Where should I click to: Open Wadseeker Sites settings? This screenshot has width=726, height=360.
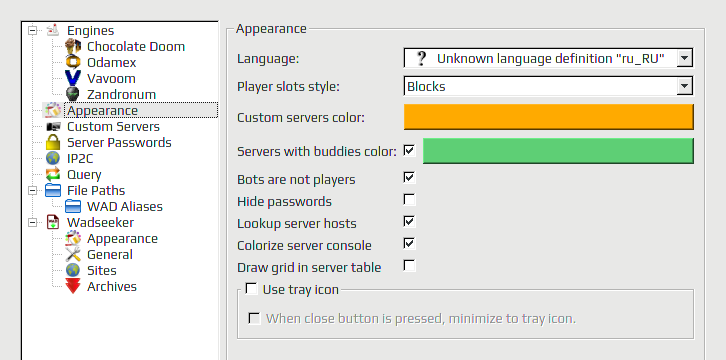[102, 270]
